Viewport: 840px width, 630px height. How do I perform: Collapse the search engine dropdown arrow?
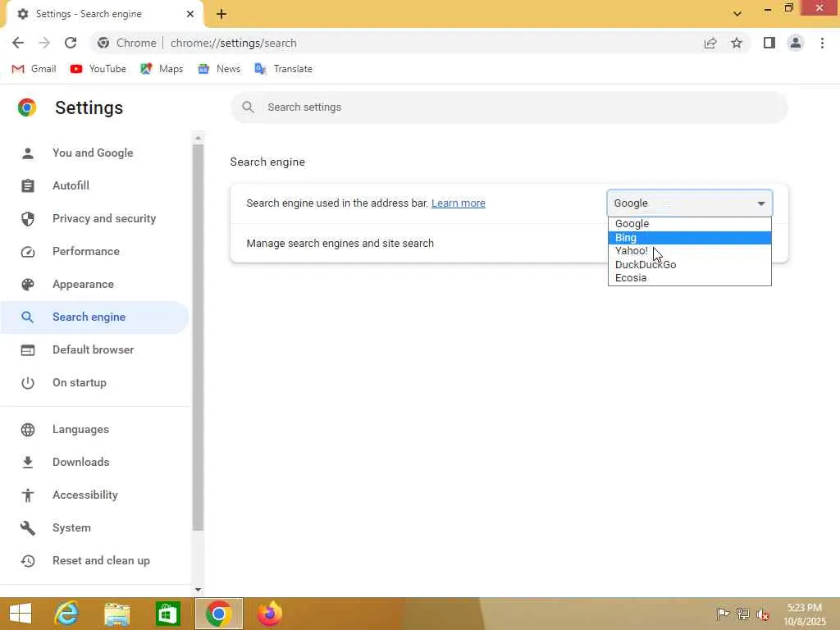(761, 203)
